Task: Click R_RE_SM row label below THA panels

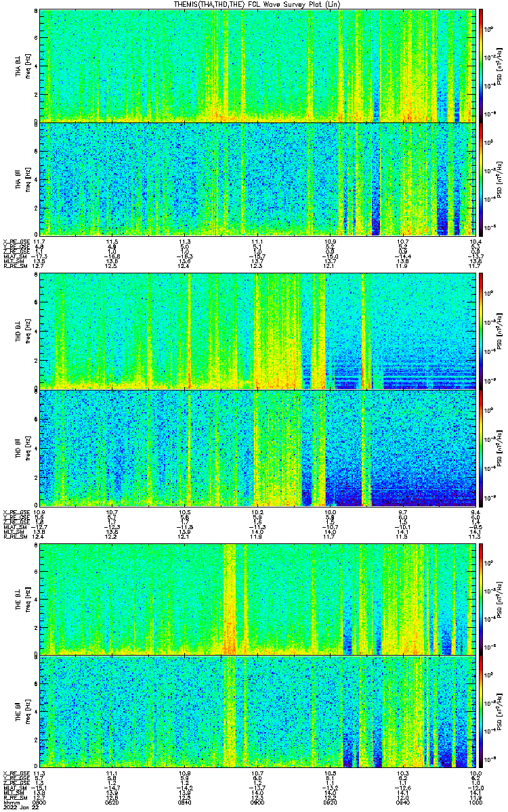Action: pyautogui.click(x=14, y=267)
